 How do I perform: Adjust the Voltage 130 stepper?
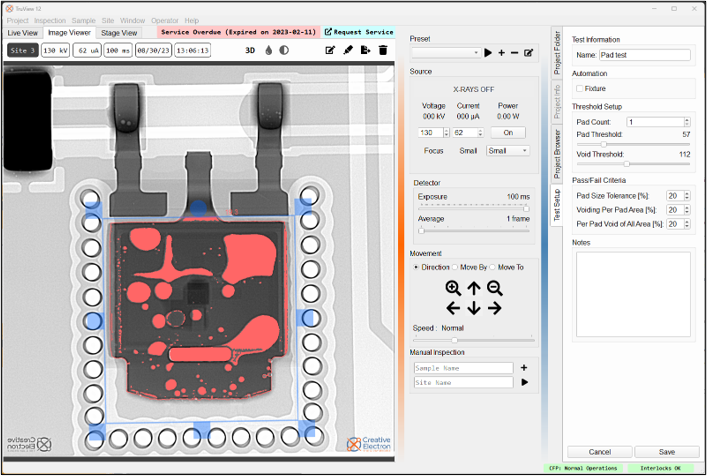[446, 133]
